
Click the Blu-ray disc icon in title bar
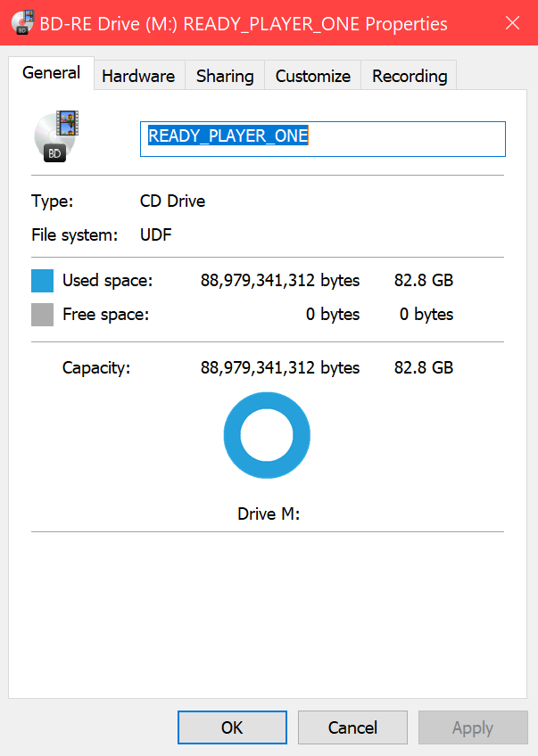[x=23, y=23]
